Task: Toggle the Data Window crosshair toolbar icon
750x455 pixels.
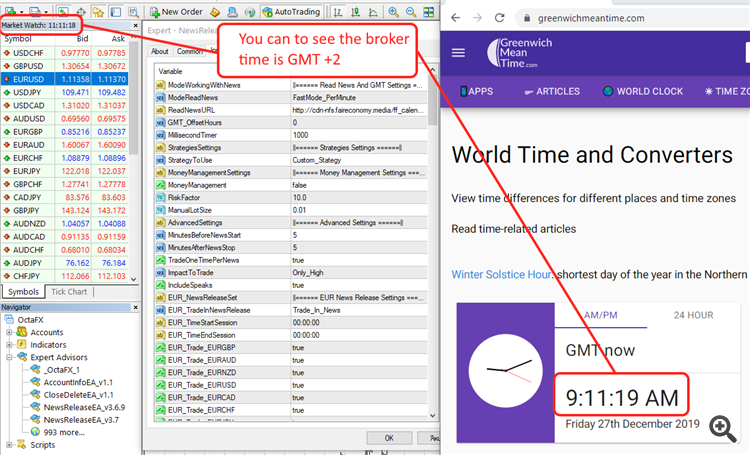Action: [x=81, y=11]
